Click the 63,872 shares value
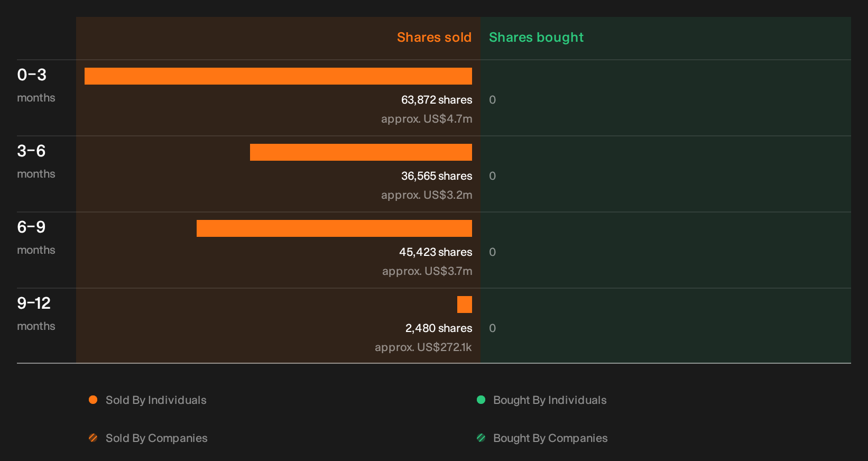This screenshot has height=461, width=868. click(437, 100)
